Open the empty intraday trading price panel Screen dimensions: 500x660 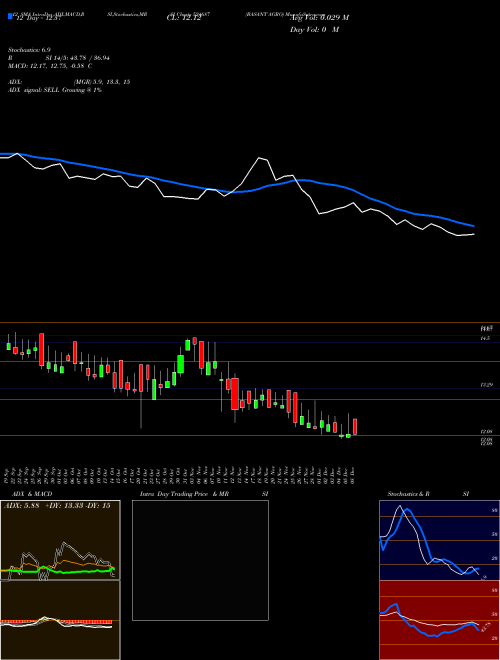[200, 560]
